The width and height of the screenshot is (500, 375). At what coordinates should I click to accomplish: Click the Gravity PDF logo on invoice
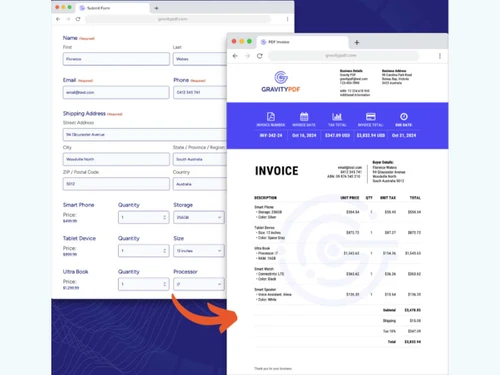click(x=281, y=82)
